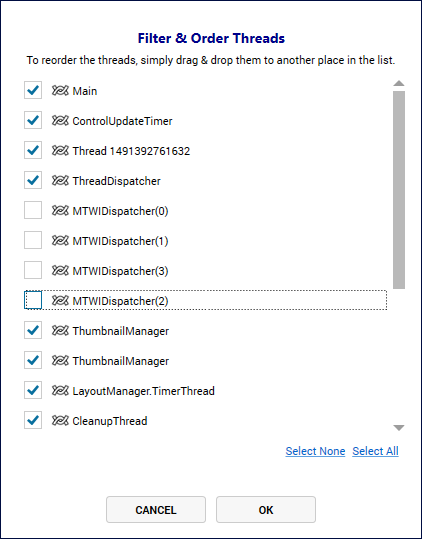Click the scroll down arrow of thread list
The height and width of the screenshot is (539, 422).
(x=399, y=428)
